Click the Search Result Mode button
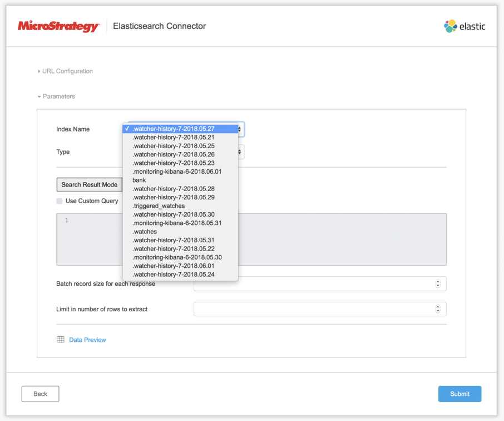Image resolution: width=504 pixels, height=421 pixels. (90, 184)
